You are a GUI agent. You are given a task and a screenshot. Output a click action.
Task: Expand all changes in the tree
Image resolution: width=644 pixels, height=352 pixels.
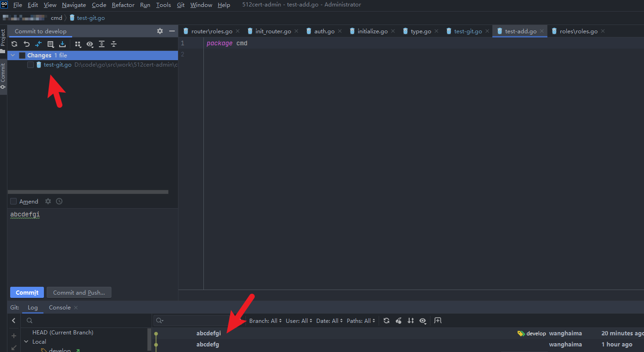tap(102, 44)
